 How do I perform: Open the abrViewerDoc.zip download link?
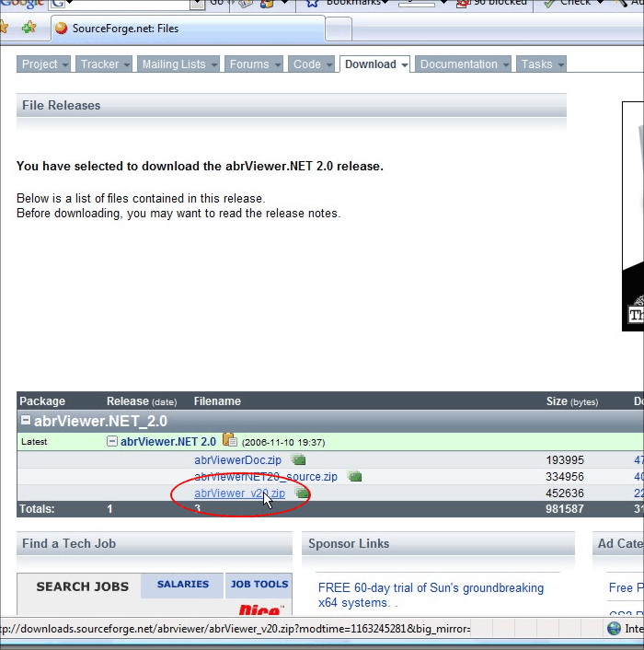(x=237, y=459)
